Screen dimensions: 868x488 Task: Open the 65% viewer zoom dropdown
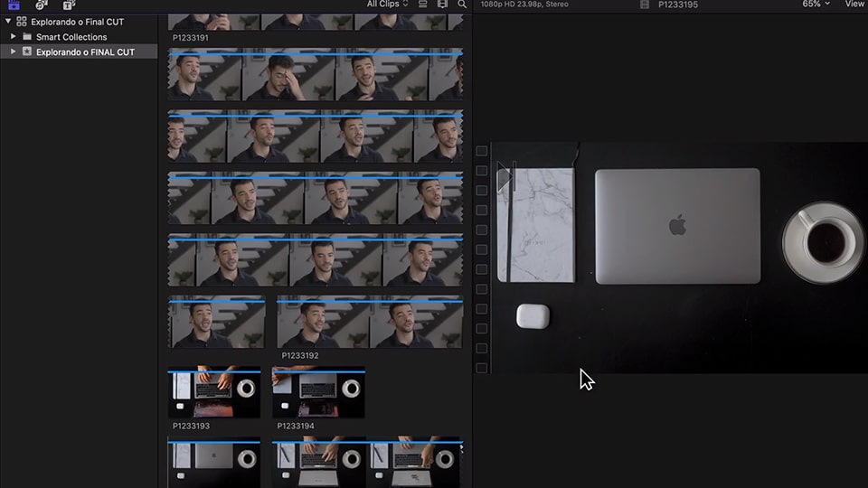coord(816,4)
